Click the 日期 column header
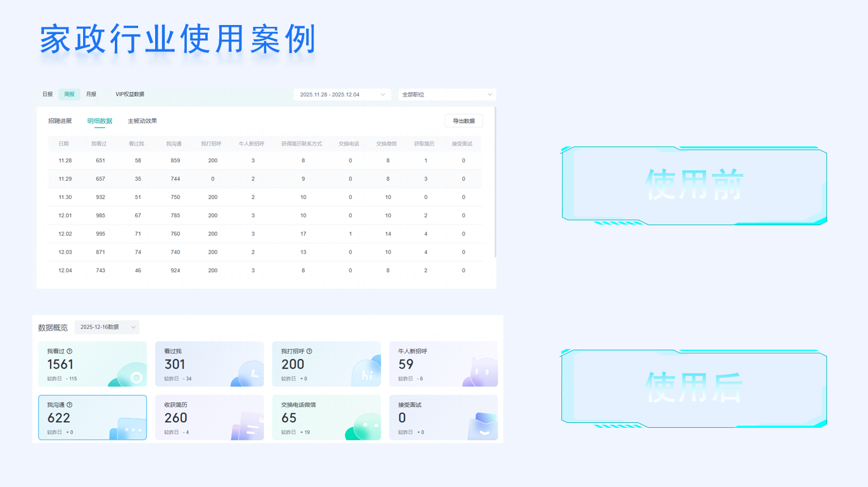Screen dimensions: 868x487 point(64,144)
